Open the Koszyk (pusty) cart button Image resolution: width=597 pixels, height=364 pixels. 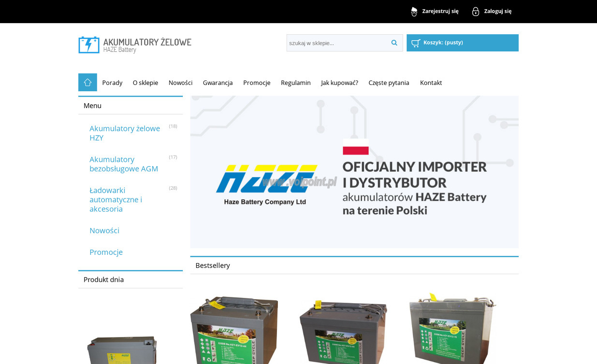click(x=463, y=43)
